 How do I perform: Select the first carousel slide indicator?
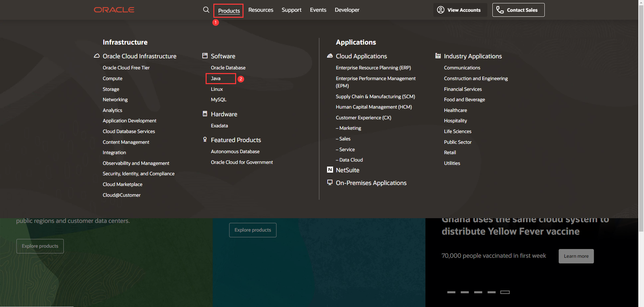point(451,292)
